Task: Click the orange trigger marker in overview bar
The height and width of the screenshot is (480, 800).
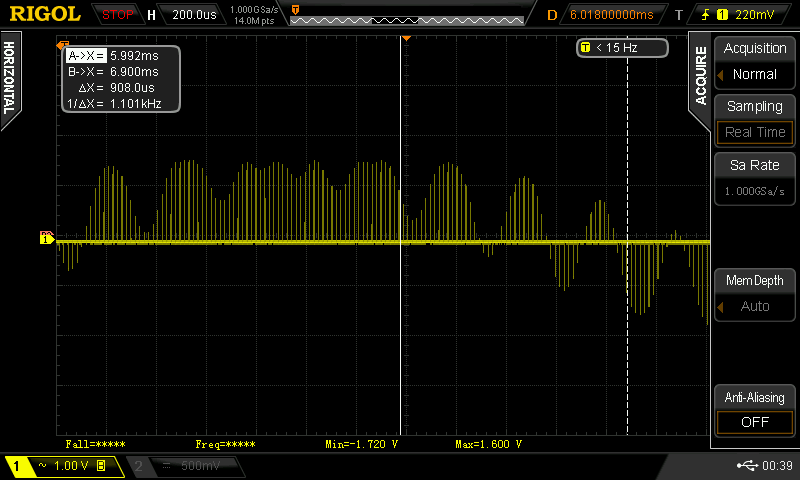Action: click(295, 10)
